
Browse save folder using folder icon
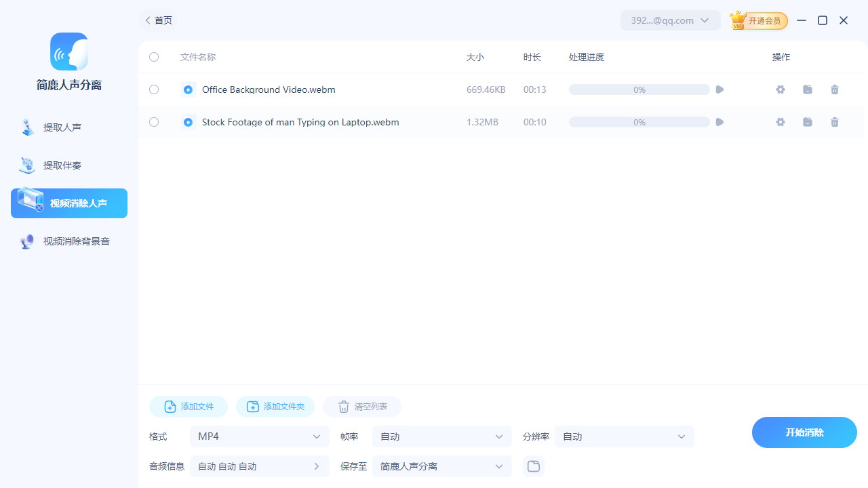point(534,466)
